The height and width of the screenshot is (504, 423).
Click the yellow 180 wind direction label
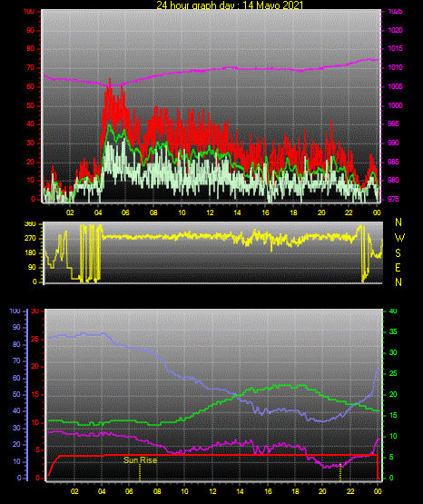click(30, 253)
